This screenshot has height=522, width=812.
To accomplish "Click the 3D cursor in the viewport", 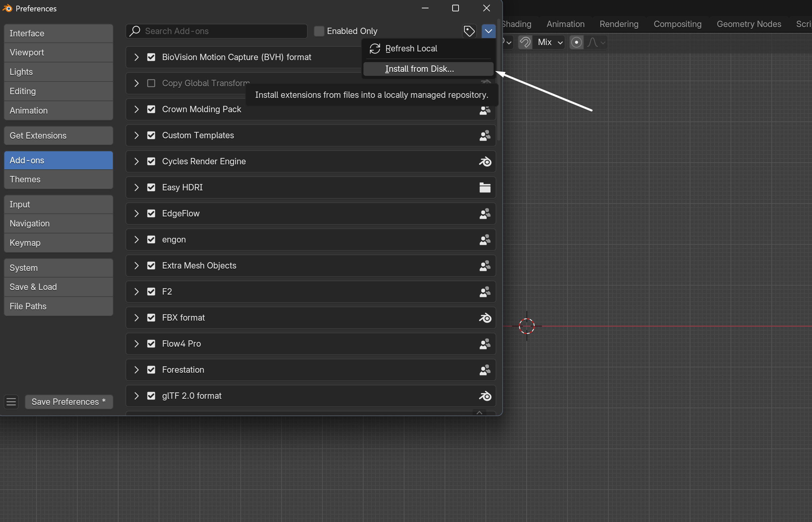I will coord(526,326).
